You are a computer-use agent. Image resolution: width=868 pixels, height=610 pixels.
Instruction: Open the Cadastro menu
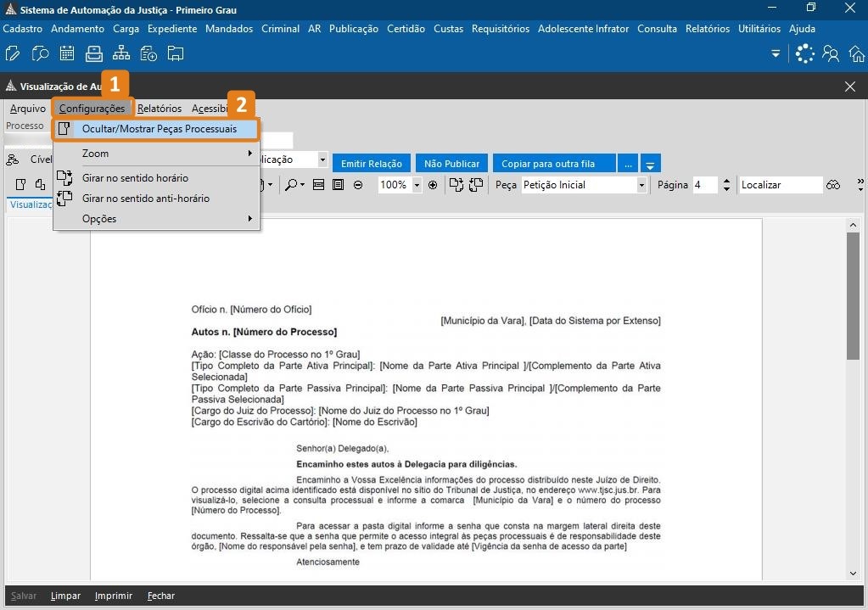(x=23, y=29)
